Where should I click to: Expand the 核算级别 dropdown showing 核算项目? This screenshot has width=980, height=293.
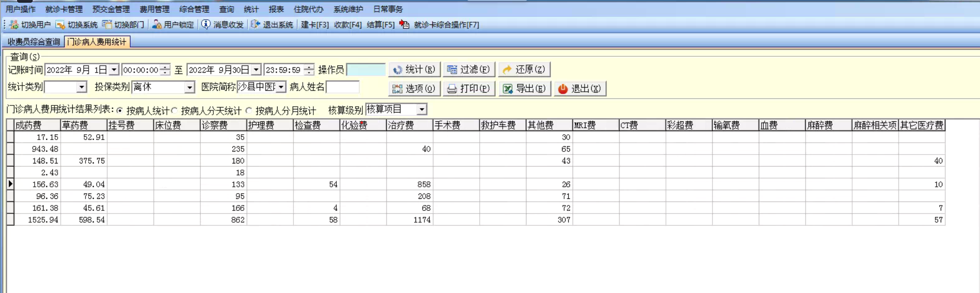coord(422,109)
